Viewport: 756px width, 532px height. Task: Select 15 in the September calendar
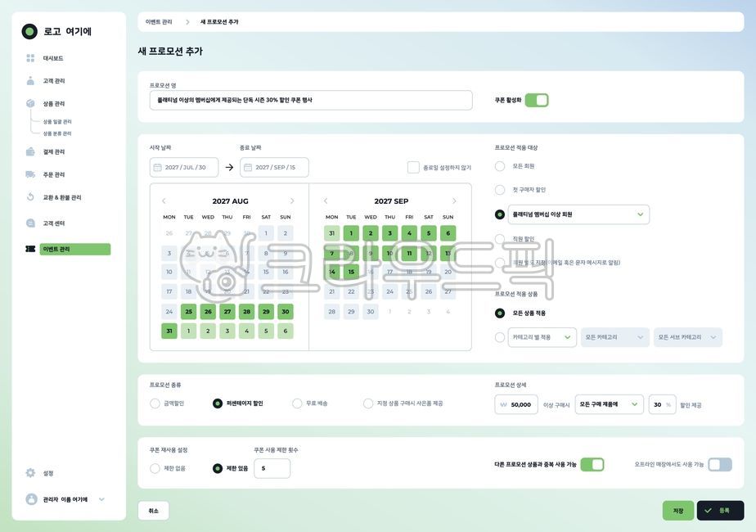[349, 270]
